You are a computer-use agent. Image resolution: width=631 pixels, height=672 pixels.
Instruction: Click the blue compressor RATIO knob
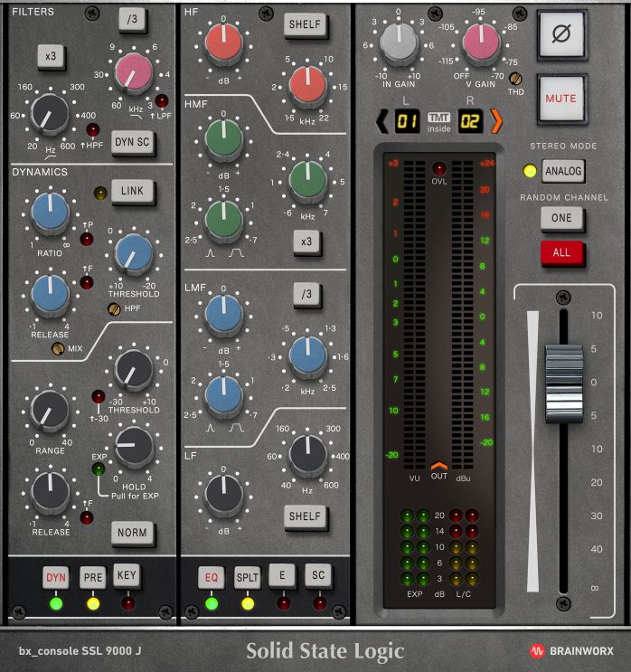pyautogui.click(x=51, y=213)
